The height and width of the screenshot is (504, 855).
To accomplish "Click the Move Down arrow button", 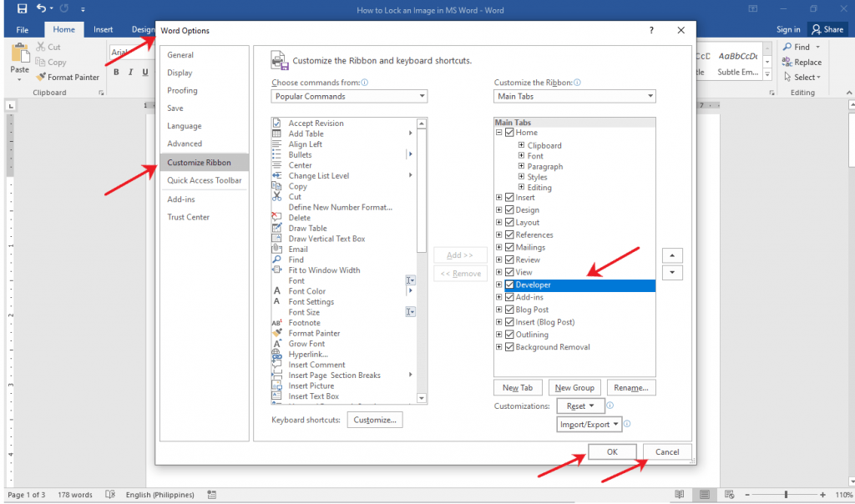I will (672, 272).
